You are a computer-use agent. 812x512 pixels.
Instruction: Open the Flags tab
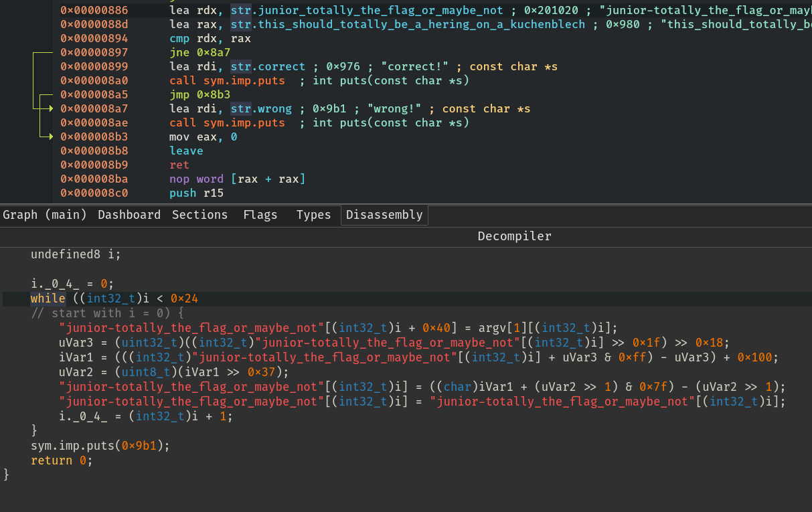click(260, 215)
